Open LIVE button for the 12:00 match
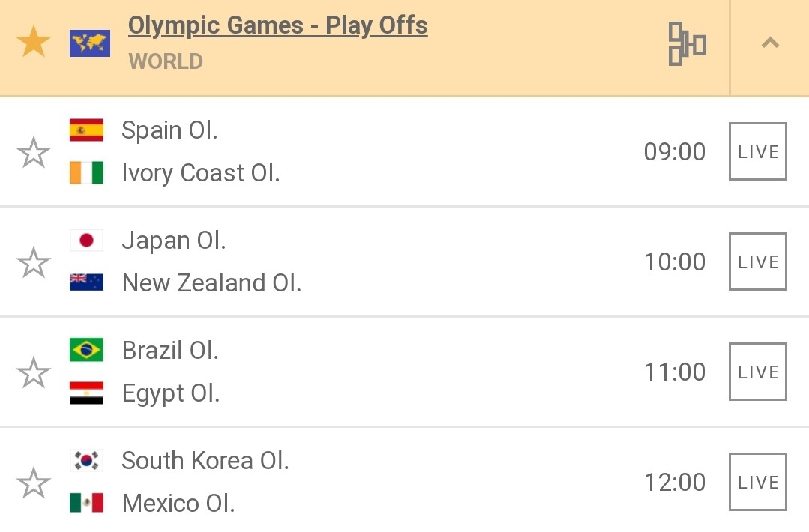809x532 pixels. tap(758, 482)
